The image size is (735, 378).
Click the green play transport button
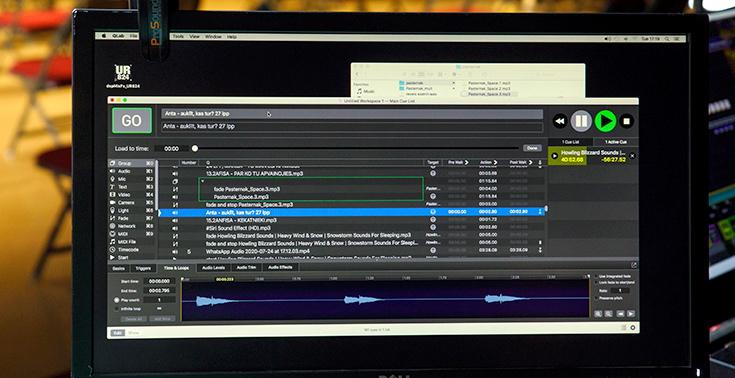(x=606, y=121)
